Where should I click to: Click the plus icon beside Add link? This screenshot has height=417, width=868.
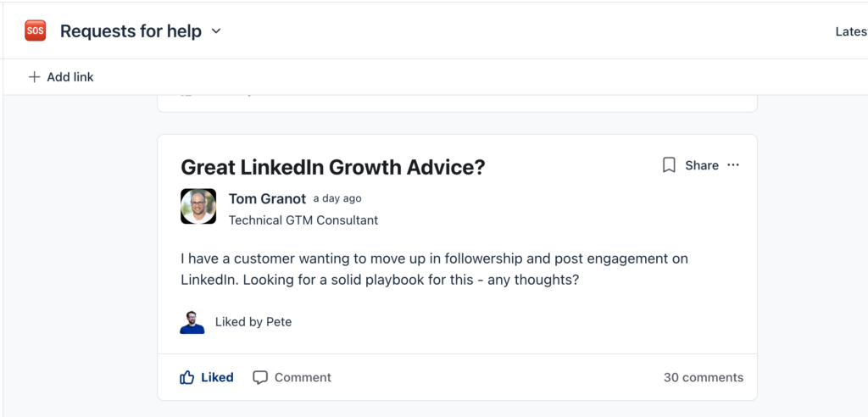click(x=34, y=77)
